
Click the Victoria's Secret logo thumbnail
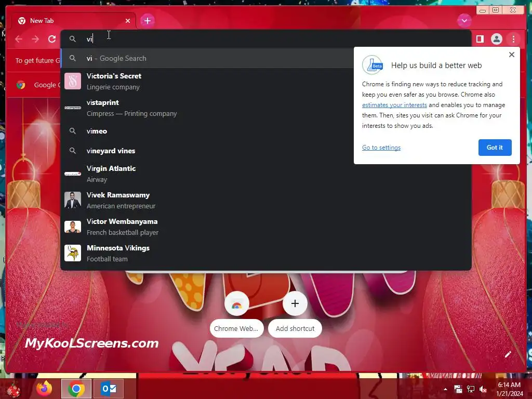pyautogui.click(x=73, y=81)
